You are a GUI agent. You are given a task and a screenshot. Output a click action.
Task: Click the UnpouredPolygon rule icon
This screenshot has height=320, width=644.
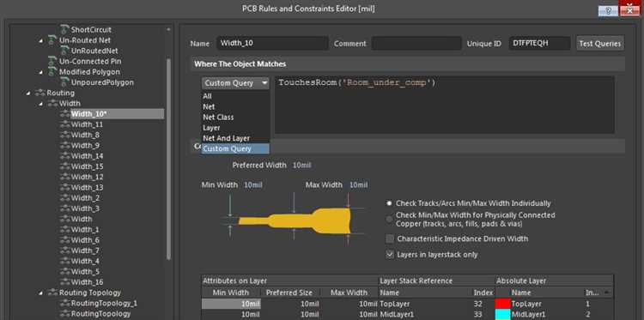coord(64,82)
